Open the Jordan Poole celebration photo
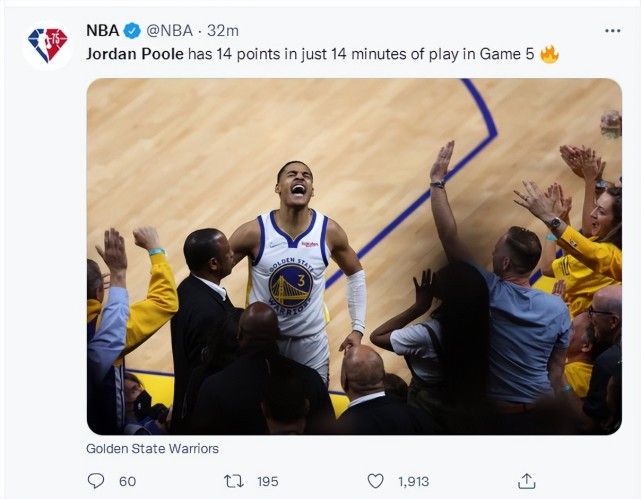 (x=353, y=256)
